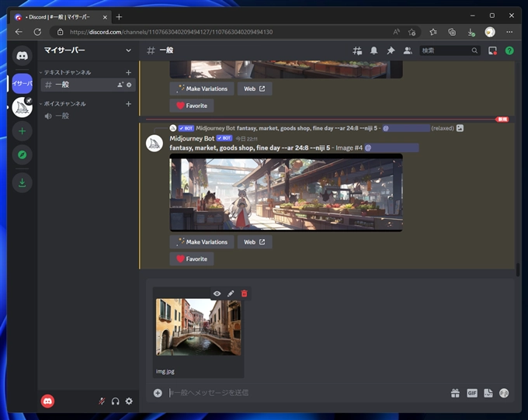Edit the attachment with pencil icon

click(231, 293)
